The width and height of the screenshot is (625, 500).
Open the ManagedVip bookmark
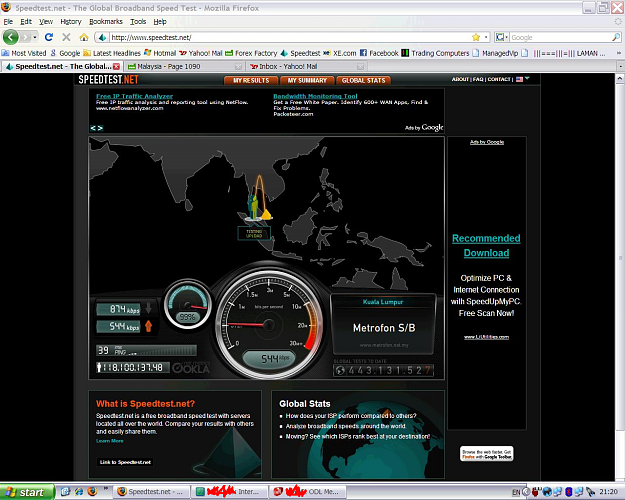(495, 53)
